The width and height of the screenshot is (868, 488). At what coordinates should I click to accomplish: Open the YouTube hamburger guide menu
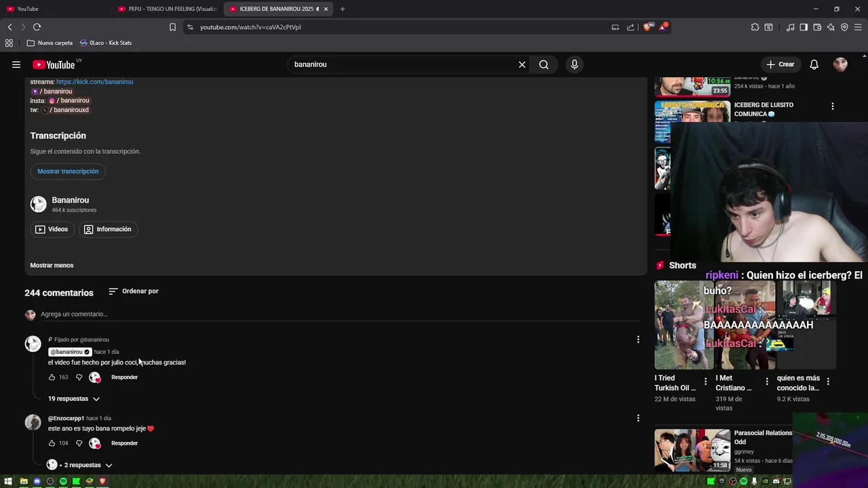[x=16, y=64]
